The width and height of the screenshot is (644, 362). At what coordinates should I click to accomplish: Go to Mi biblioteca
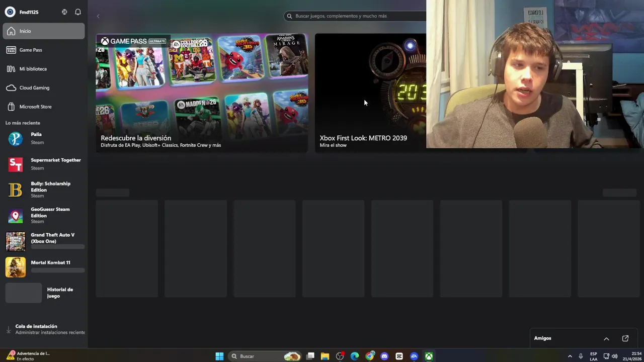pos(43,69)
